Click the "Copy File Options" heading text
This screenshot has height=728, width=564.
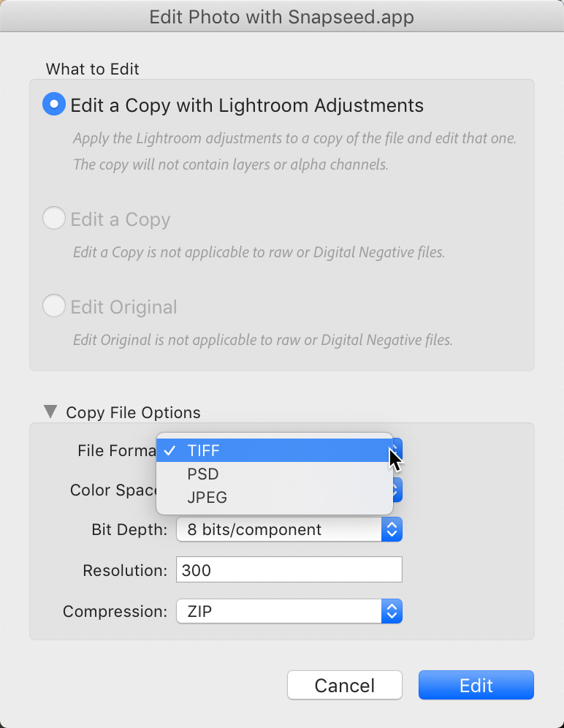[x=133, y=412]
